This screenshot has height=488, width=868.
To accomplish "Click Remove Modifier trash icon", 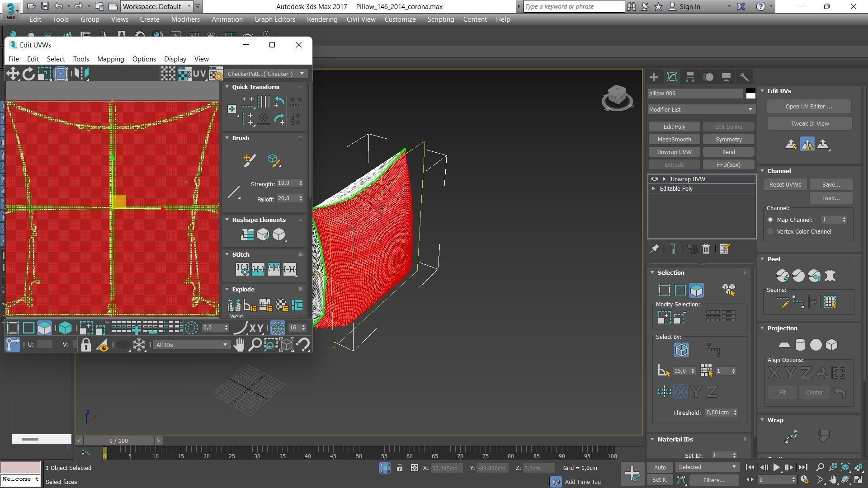I will click(706, 249).
